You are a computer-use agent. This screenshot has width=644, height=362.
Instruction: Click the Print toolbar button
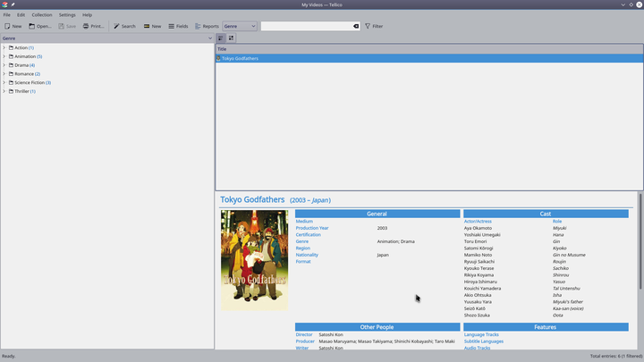[94, 26]
